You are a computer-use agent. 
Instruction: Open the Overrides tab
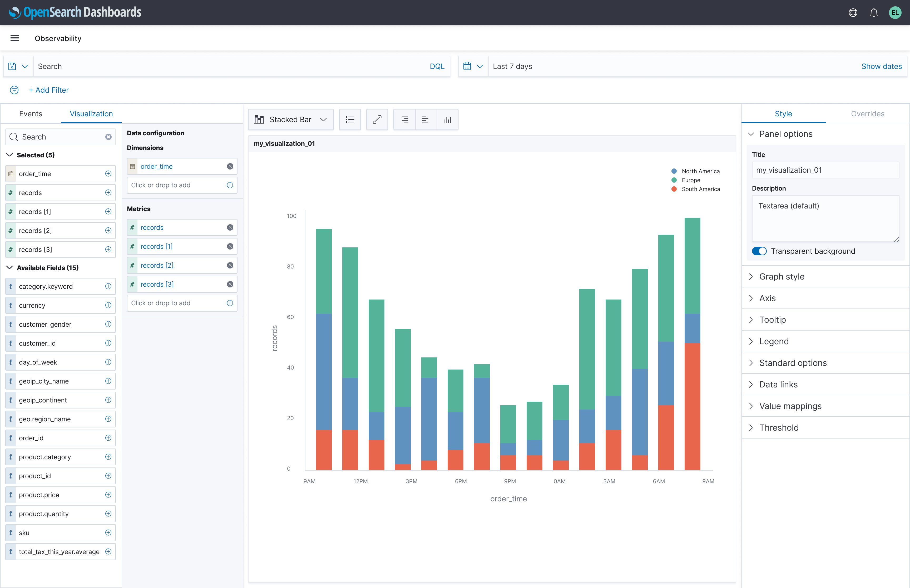pyautogui.click(x=868, y=113)
